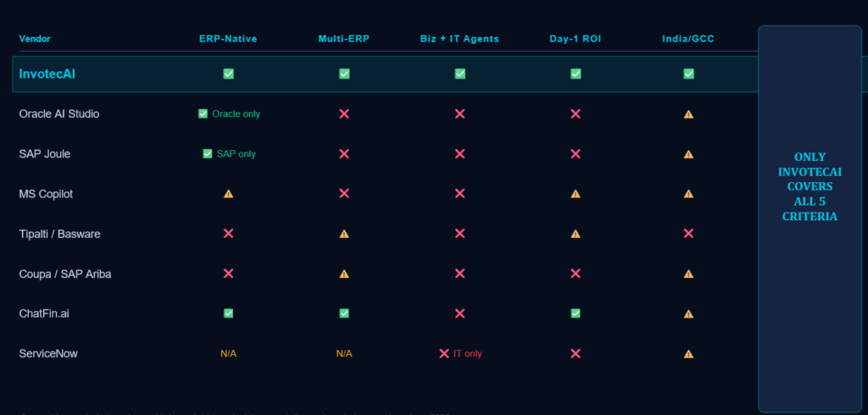This screenshot has height=415, width=868.
Task: Click Tipalti / Basware's Biz + IT Agents cross
Action: 459,234
